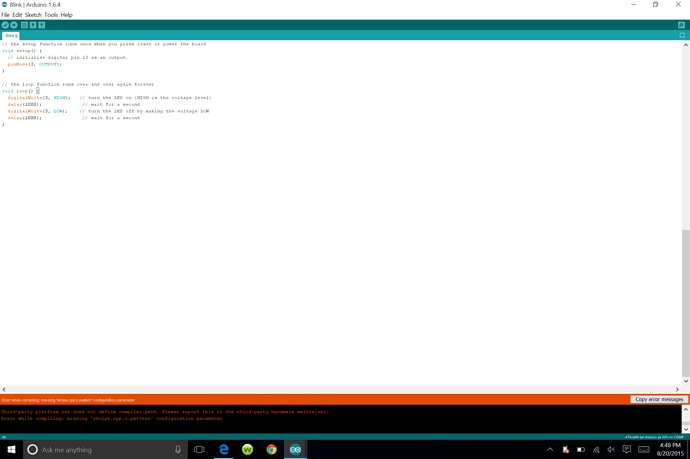690x459 pixels.
Task: Click the editor scrollbar down arrow
Action: (x=686, y=381)
